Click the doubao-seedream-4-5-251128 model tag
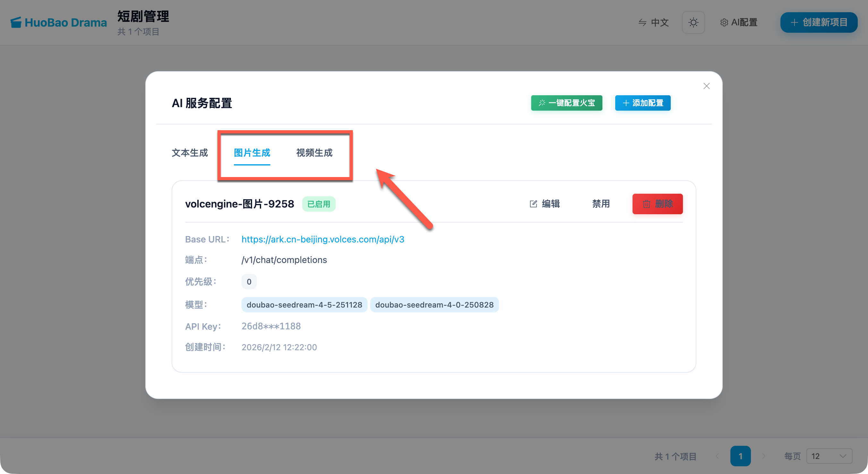 click(x=304, y=305)
